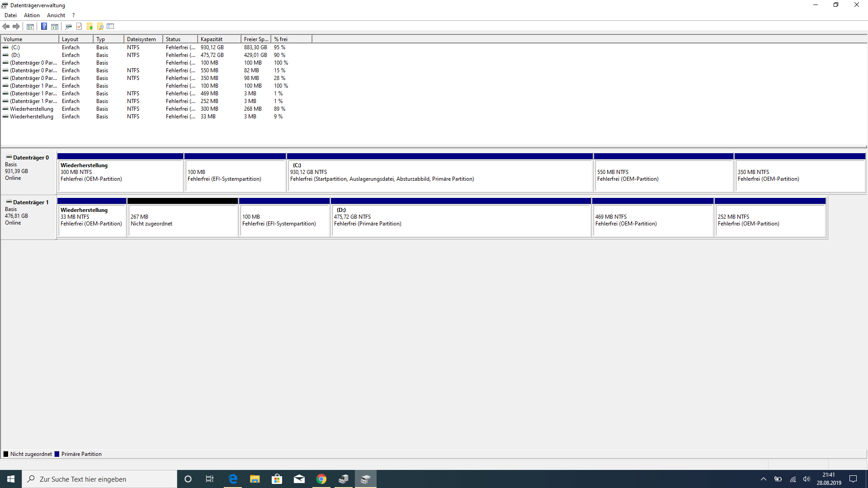Toggle the action pane icon

pos(55,26)
